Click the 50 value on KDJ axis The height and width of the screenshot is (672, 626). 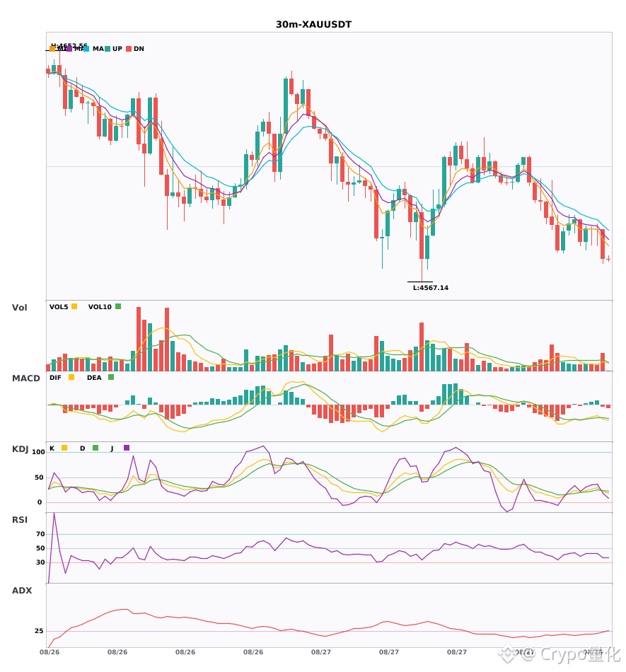click(x=39, y=477)
